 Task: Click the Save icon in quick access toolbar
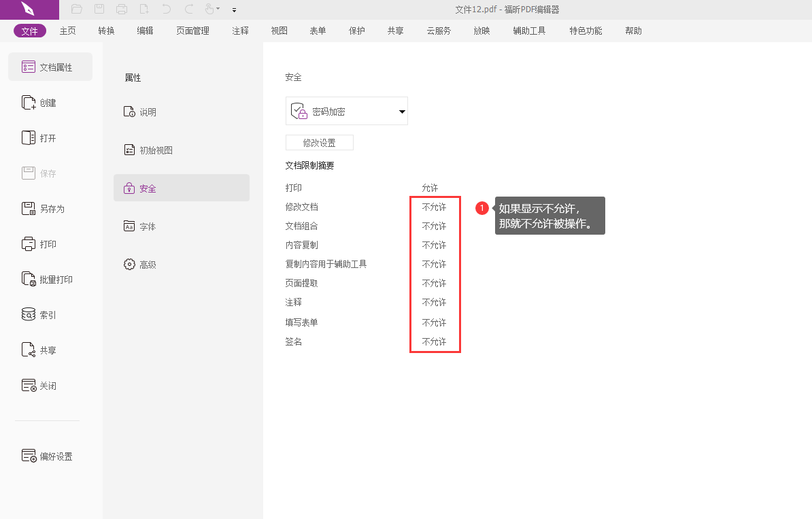click(x=99, y=10)
